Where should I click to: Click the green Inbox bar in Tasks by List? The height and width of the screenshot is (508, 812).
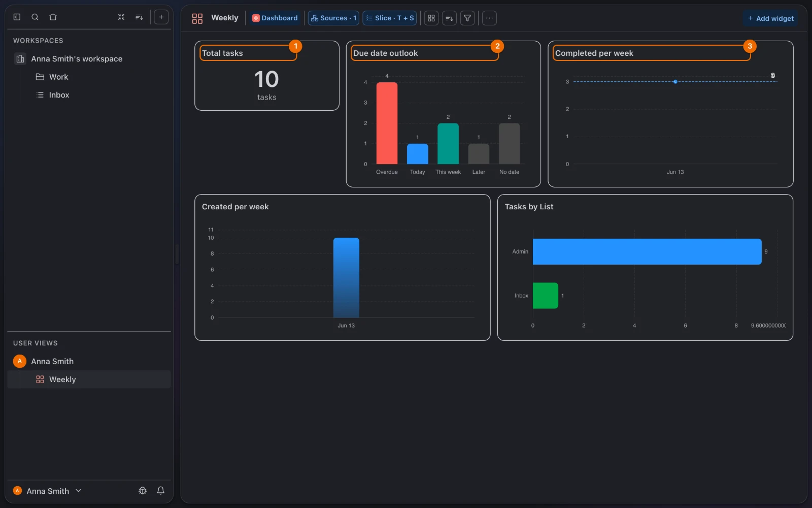tap(546, 296)
